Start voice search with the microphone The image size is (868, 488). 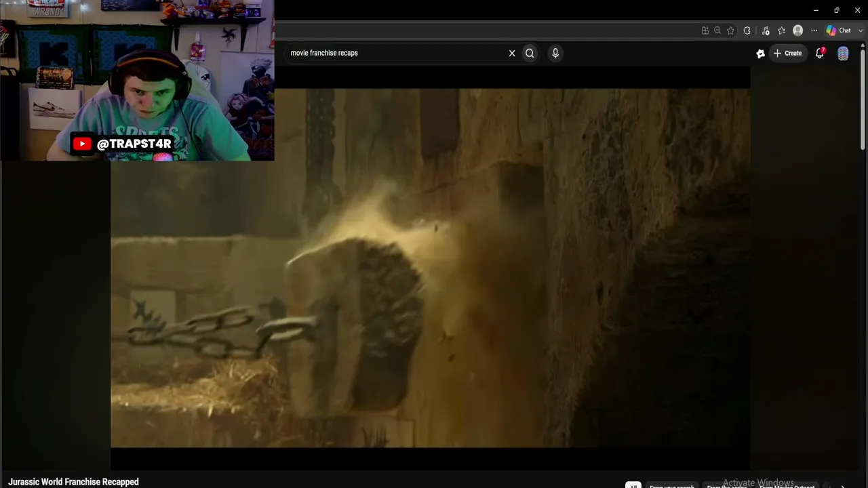(x=555, y=53)
